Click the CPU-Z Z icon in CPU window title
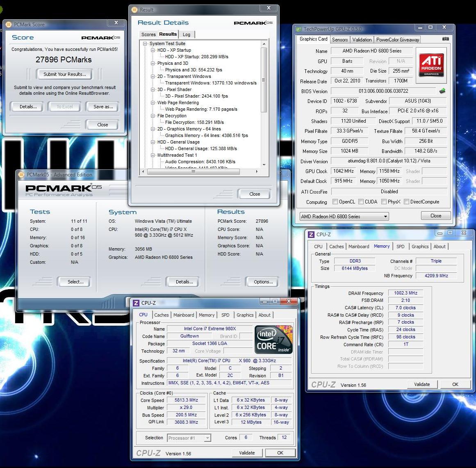This screenshot has width=476, height=468. tap(136, 303)
